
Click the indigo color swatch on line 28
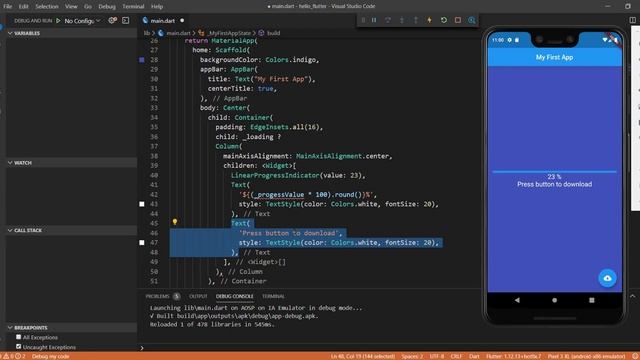(142, 60)
